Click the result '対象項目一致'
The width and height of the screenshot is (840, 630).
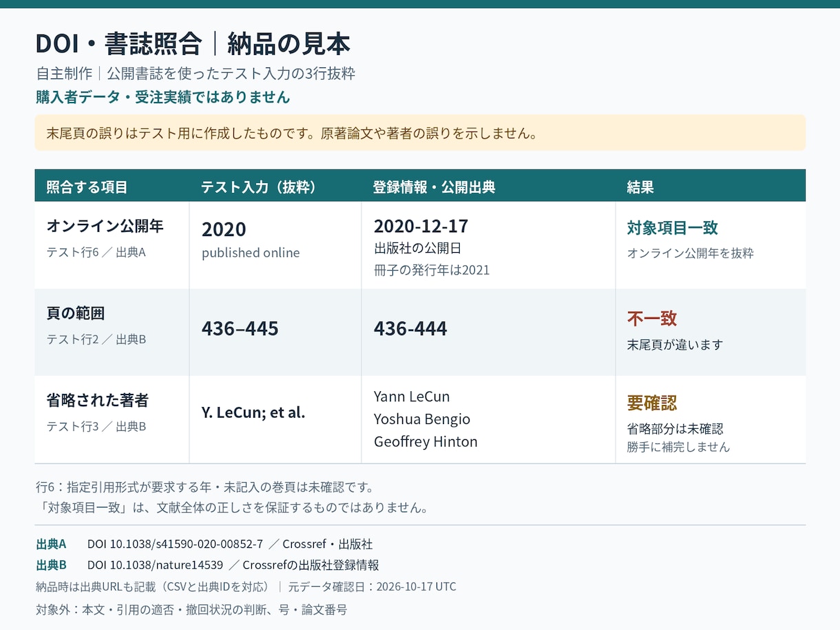click(673, 228)
